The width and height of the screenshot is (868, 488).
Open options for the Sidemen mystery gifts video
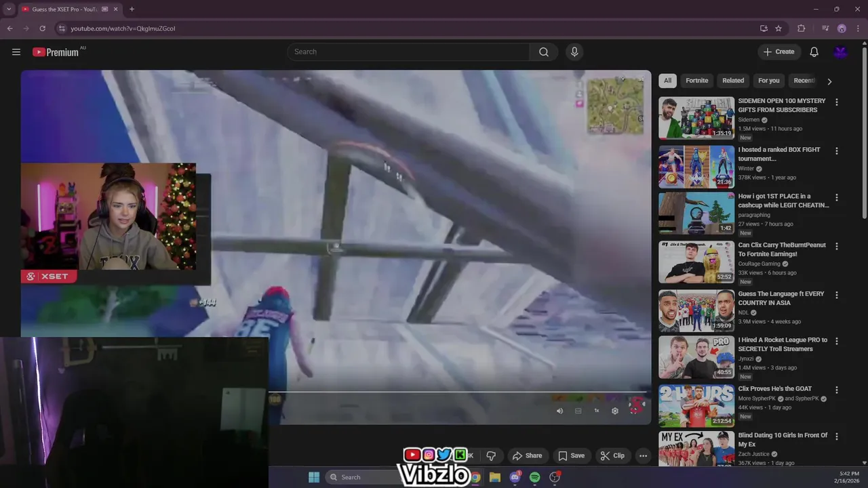pos(836,102)
